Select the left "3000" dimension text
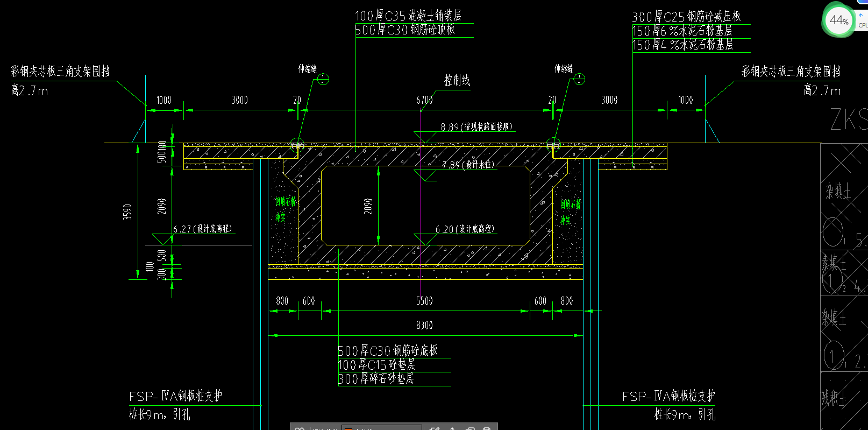 click(240, 100)
